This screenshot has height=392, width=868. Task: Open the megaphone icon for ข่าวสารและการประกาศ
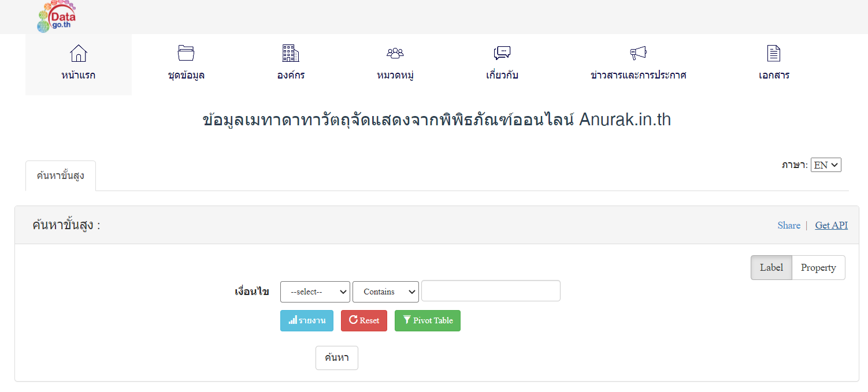coord(638,53)
